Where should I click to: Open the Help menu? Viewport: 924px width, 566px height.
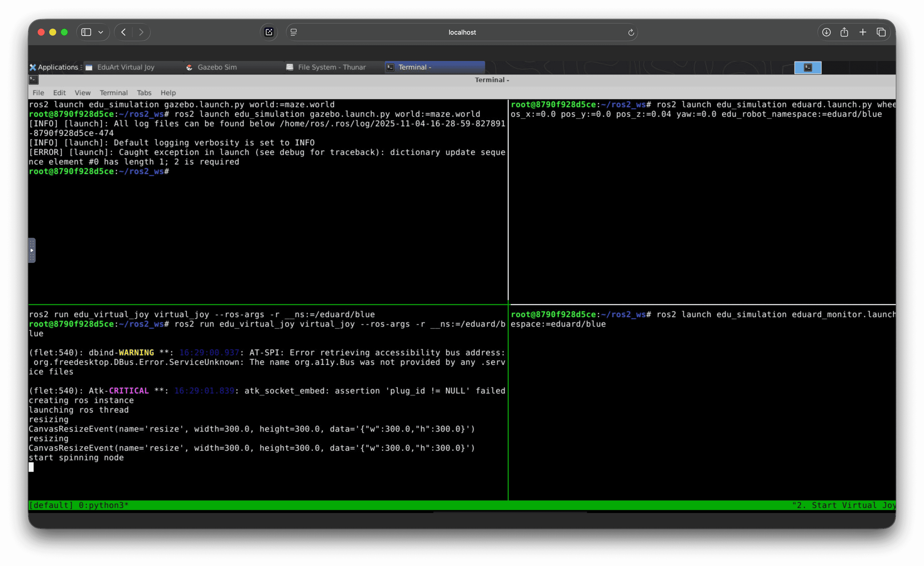[168, 93]
